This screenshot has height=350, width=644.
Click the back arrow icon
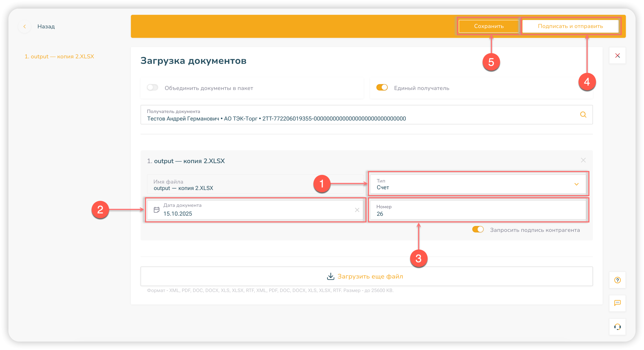pyautogui.click(x=24, y=26)
